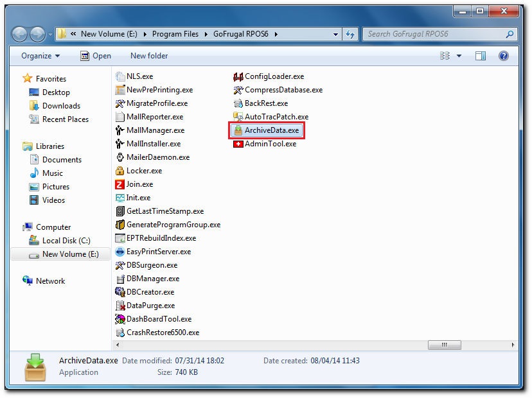Create a New folder
Screen dimensions: 532x398
(149, 56)
